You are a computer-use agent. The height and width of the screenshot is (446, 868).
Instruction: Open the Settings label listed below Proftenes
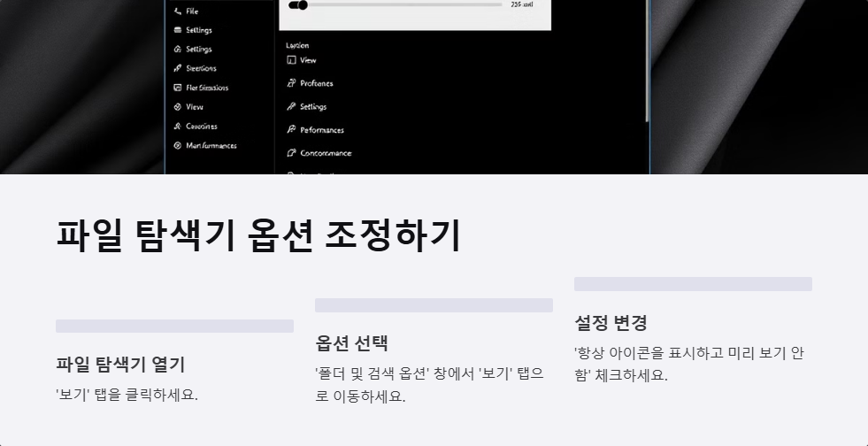[313, 107]
